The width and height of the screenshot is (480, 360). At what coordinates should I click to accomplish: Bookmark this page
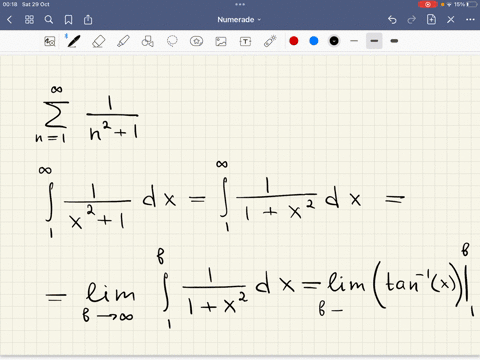pos(68,20)
